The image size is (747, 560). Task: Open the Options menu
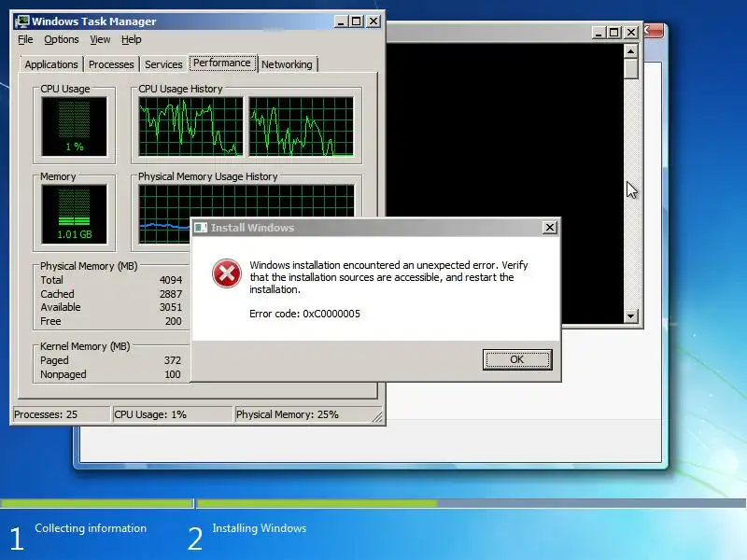tap(62, 39)
